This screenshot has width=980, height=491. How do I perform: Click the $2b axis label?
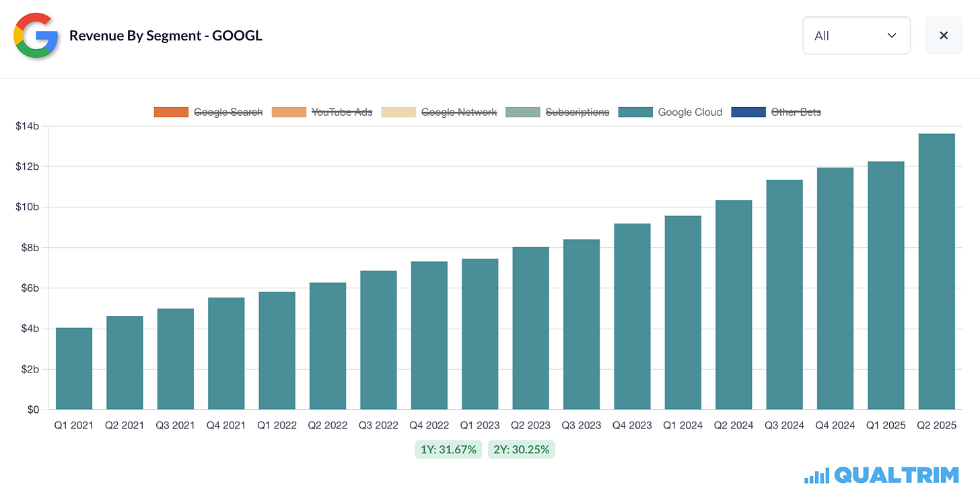[30, 369]
